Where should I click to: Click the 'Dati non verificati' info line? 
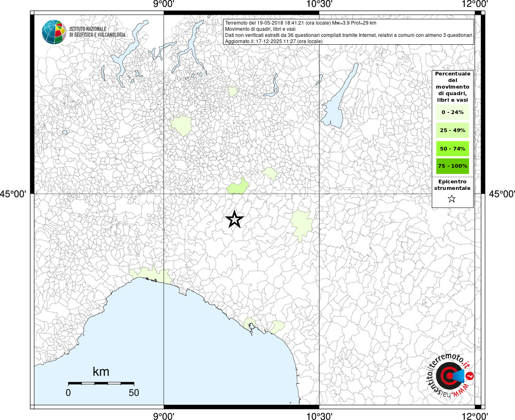[x=349, y=35]
